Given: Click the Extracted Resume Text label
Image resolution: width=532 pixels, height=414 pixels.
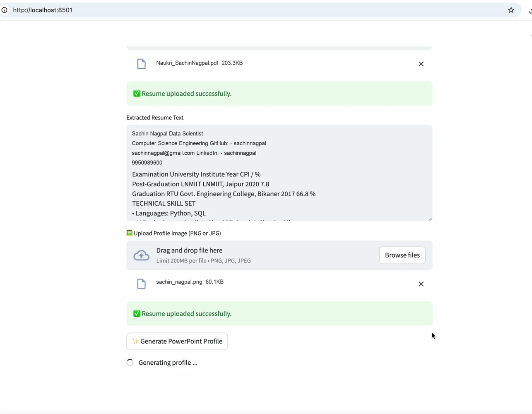Looking at the screenshot, I should pyautogui.click(x=155, y=118).
